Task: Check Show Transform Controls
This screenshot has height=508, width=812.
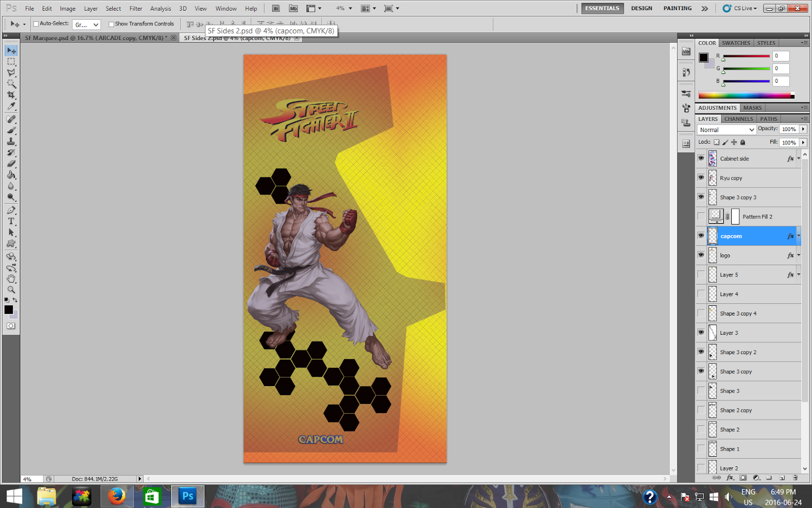Action: [111, 23]
